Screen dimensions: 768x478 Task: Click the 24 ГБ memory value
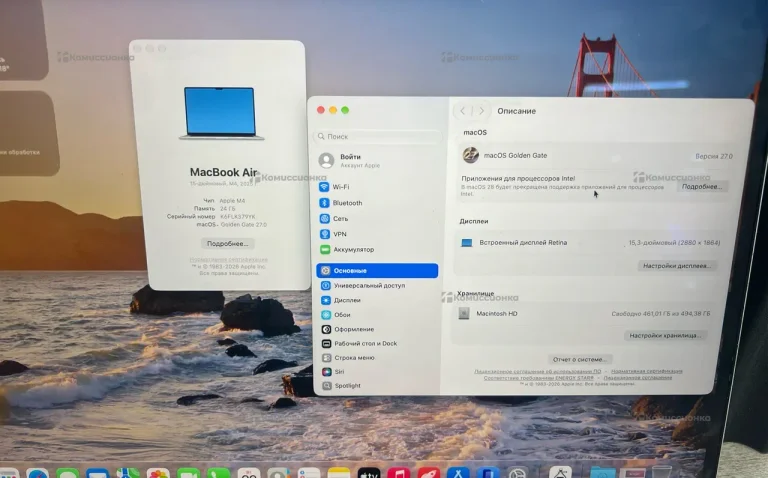coord(227,209)
